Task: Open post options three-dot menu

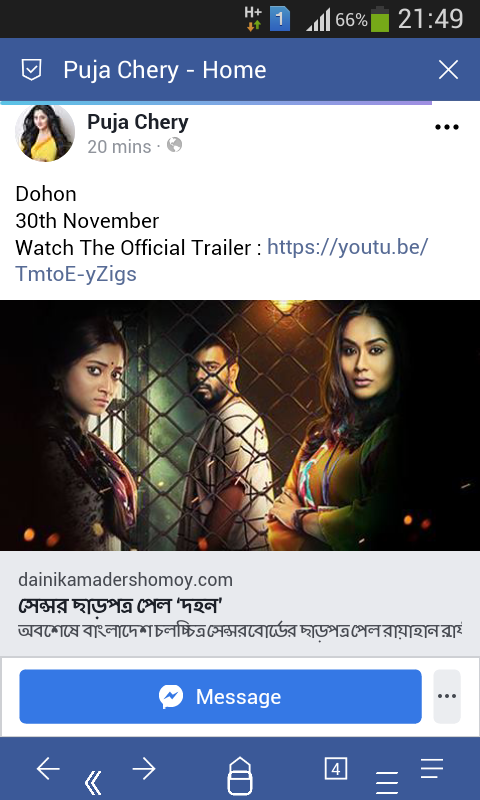Action: point(447,127)
